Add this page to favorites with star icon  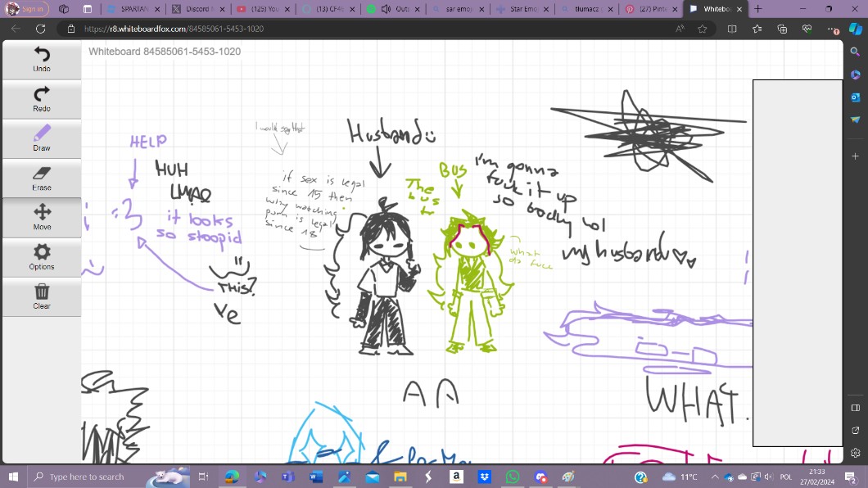(702, 29)
